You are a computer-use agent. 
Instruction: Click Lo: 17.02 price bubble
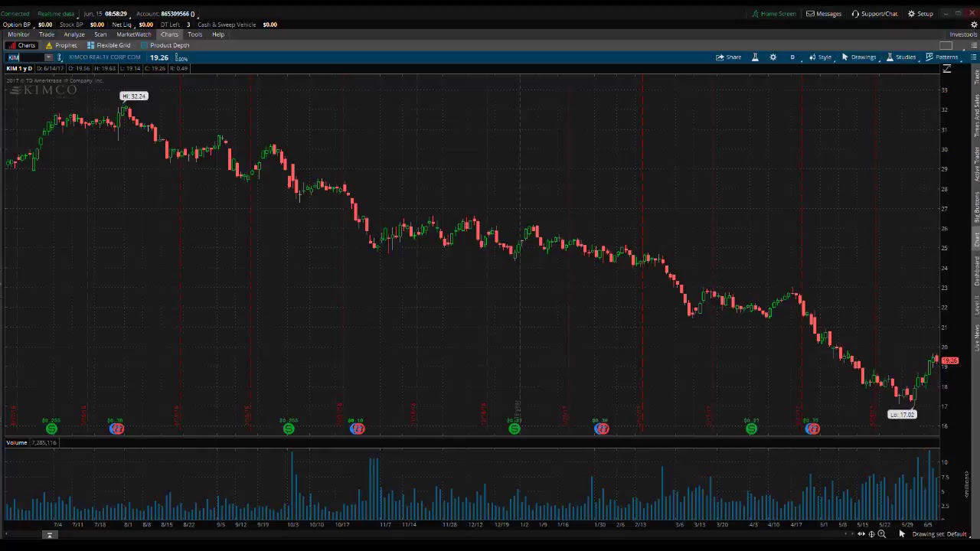tap(902, 415)
